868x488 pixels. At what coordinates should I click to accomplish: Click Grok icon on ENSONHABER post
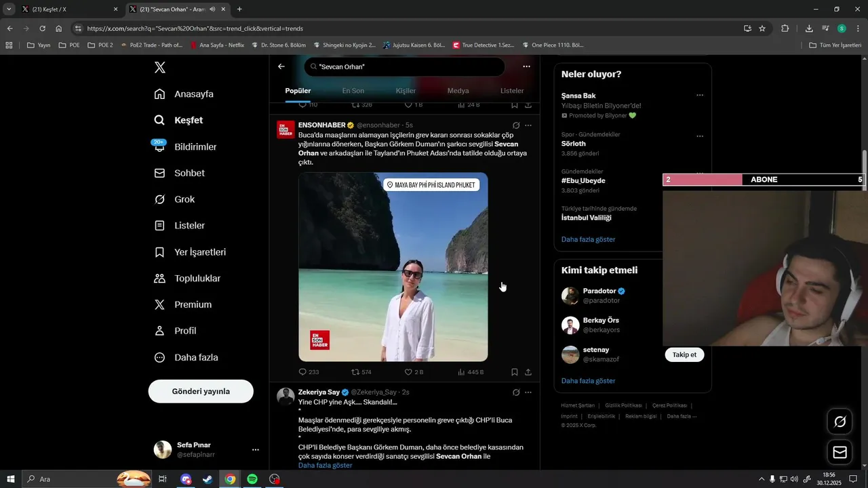tap(516, 125)
